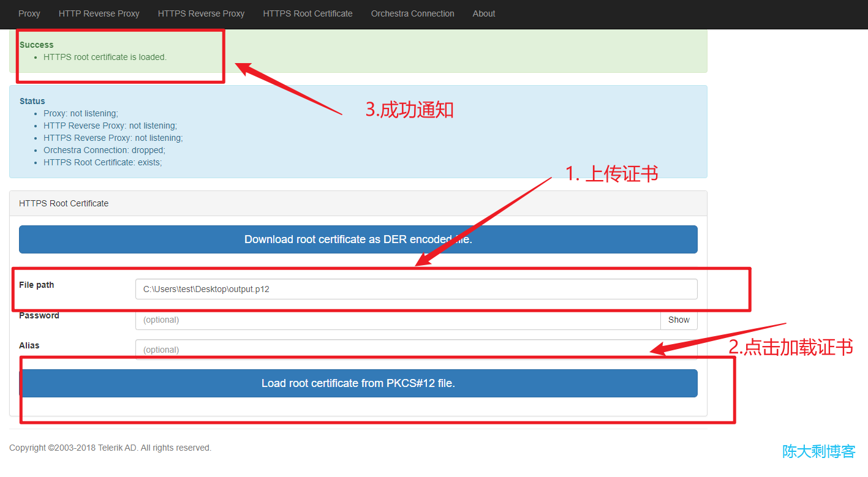Select 'HTTPS Root Certificate: exists;' status line

click(103, 162)
